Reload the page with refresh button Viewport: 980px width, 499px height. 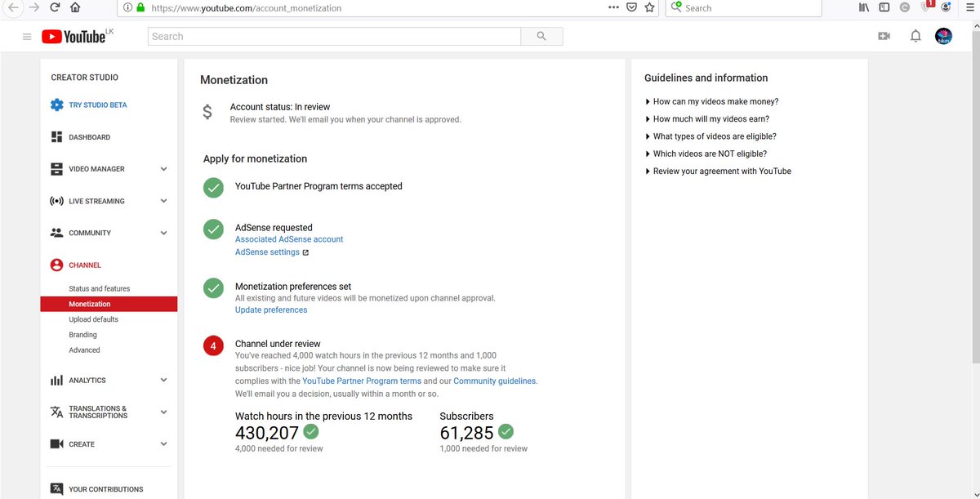[54, 7]
